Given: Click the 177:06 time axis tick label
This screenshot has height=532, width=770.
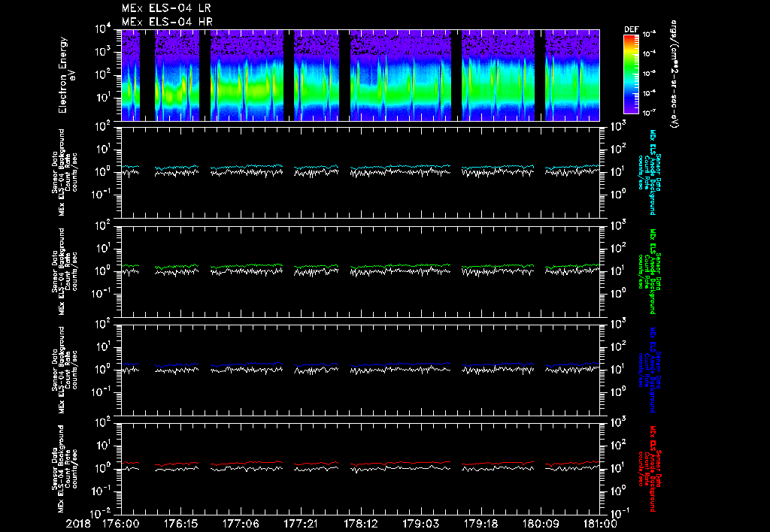Looking at the screenshot, I should 241,523.
